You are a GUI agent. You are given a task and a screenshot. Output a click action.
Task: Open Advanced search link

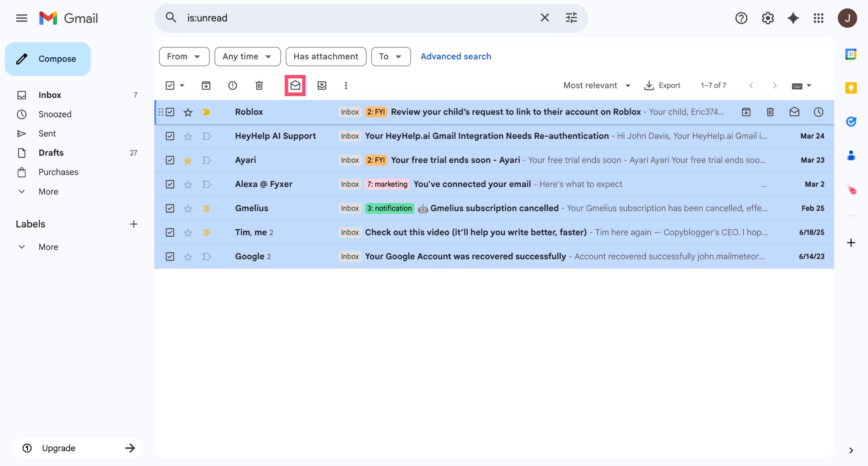coord(456,56)
